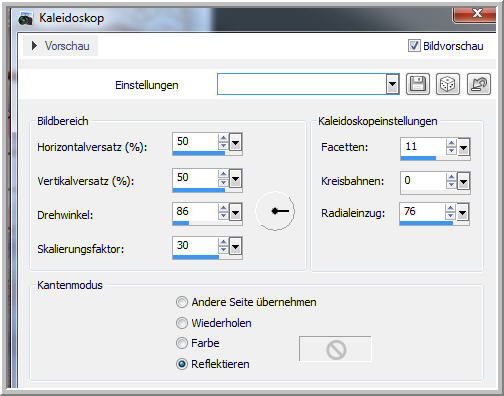Viewport: 504px width, 396px height.
Task: Click the blue Horizontalversatz slider bar
Action: [199, 153]
